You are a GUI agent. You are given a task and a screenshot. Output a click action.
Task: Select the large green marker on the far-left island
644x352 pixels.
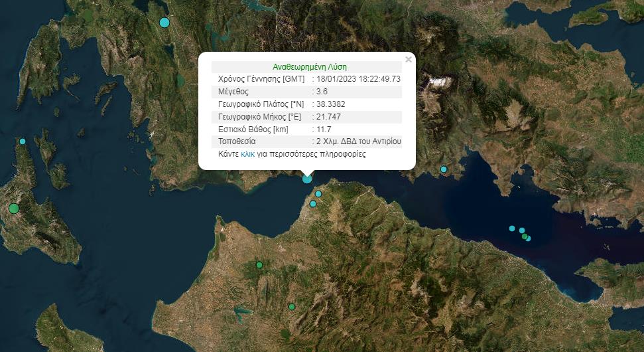(x=14, y=209)
